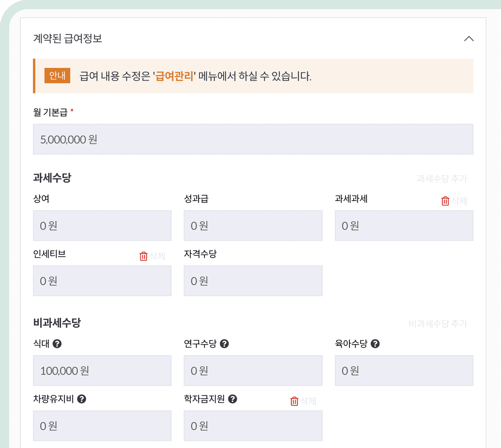Click the 과세수당 section heading
The image size is (501, 448).
52,178
